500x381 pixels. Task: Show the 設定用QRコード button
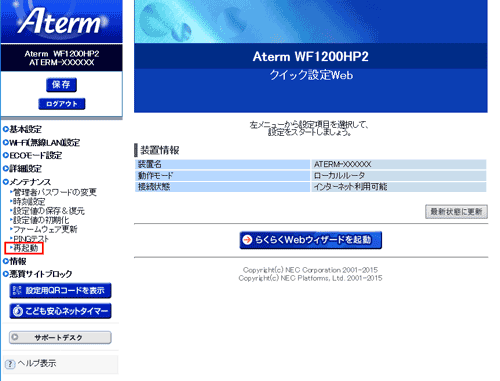tap(60, 291)
